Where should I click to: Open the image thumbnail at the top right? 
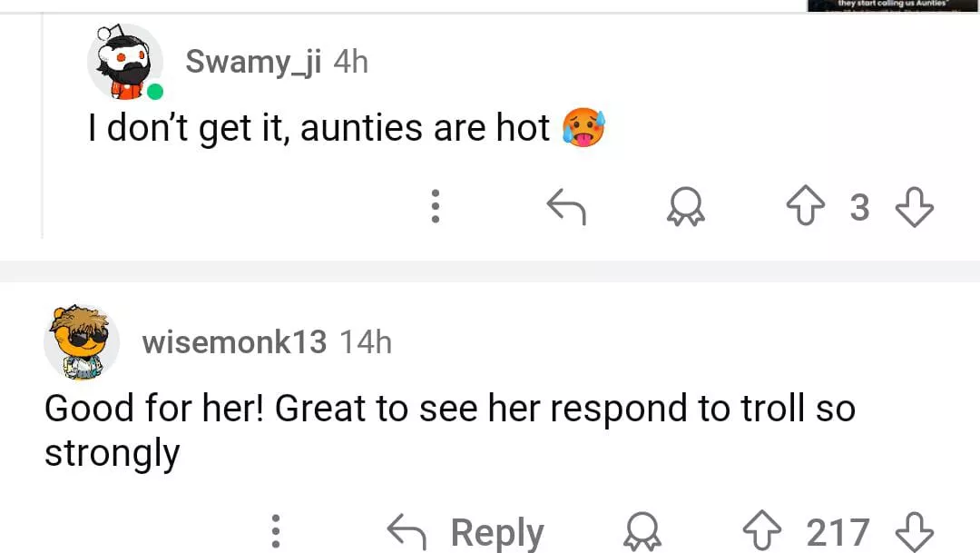point(893,5)
